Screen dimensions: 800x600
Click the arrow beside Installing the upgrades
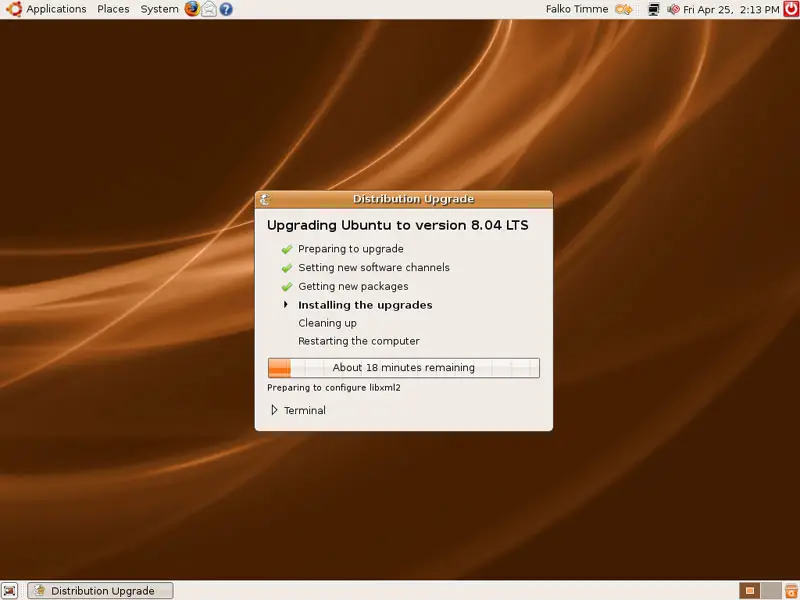coord(286,305)
